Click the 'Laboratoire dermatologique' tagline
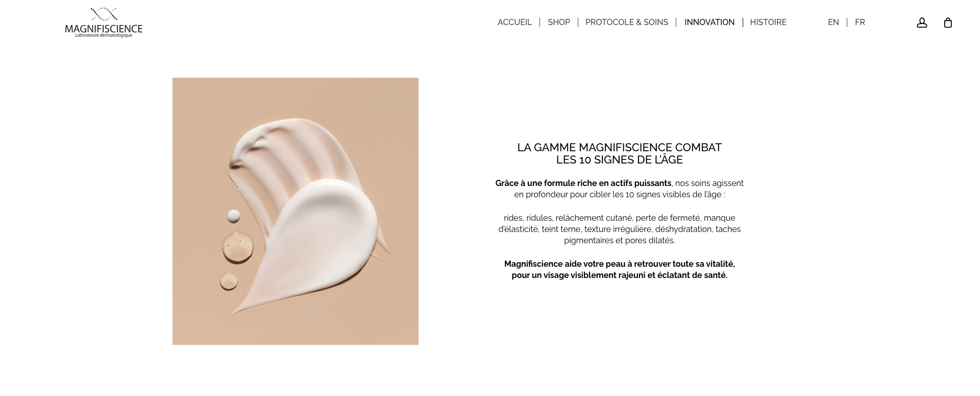The width and height of the screenshot is (980, 396). [x=104, y=35]
